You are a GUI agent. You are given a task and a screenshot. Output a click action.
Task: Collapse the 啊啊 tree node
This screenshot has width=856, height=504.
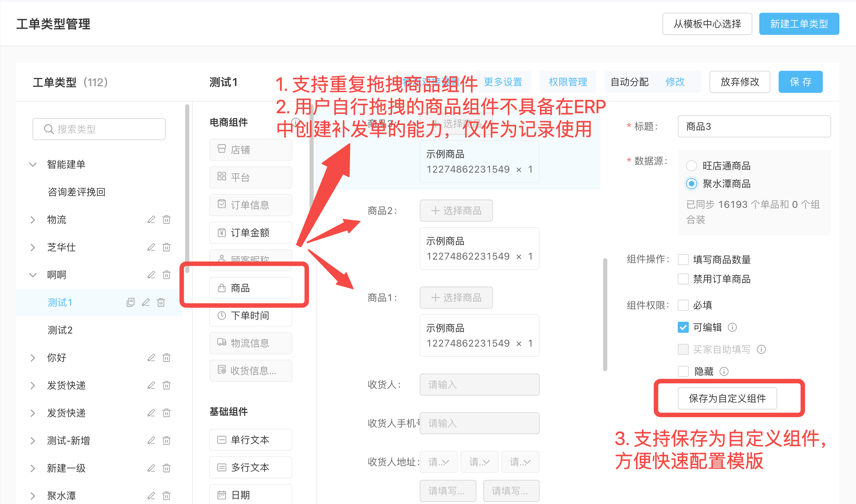tap(33, 275)
